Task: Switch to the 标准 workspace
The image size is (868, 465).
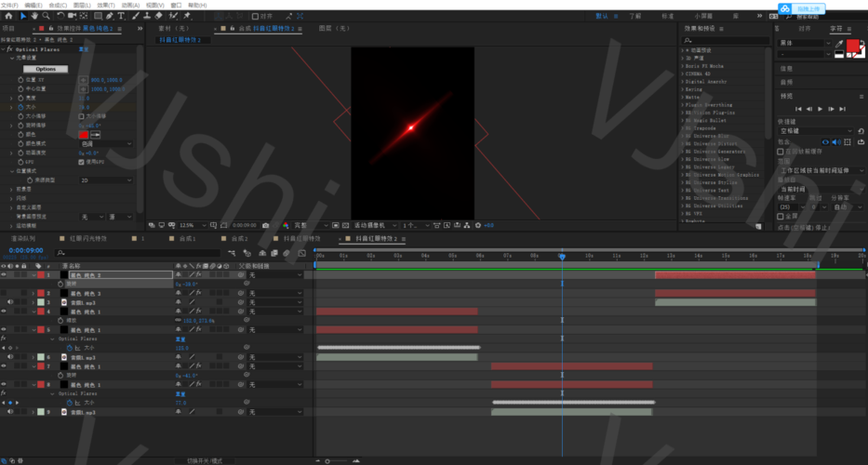Action: click(x=668, y=16)
